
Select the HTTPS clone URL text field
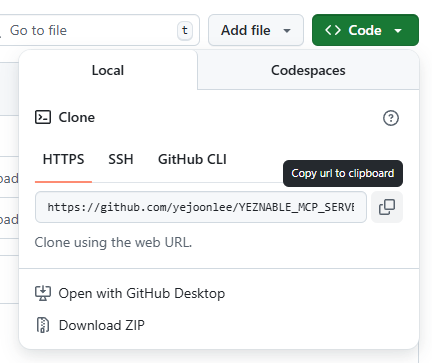pos(201,207)
